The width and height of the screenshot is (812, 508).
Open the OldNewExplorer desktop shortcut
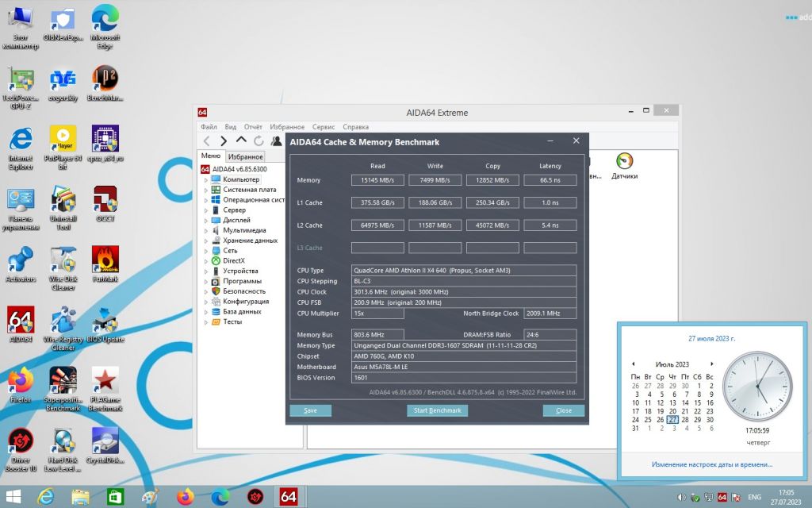tap(63, 25)
